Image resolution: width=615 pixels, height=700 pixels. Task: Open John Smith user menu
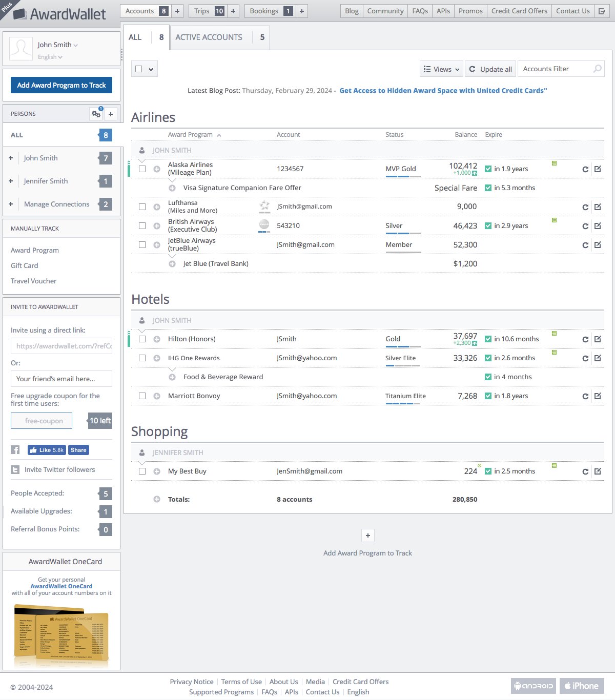(x=57, y=45)
